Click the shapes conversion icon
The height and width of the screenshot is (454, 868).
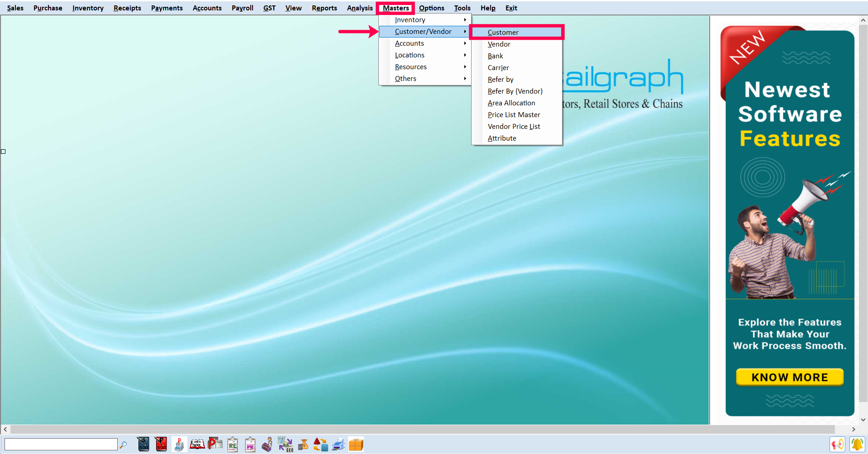click(x=320, y=445)
